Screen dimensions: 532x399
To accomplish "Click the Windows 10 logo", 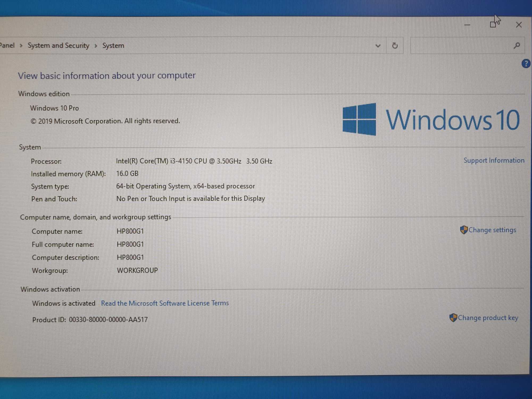I will point(431,119).
